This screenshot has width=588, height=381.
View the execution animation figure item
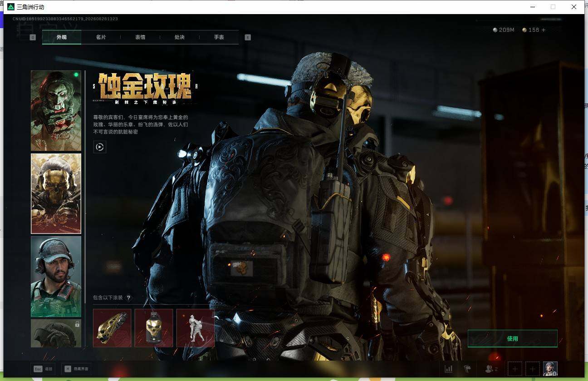coord(196,328)
